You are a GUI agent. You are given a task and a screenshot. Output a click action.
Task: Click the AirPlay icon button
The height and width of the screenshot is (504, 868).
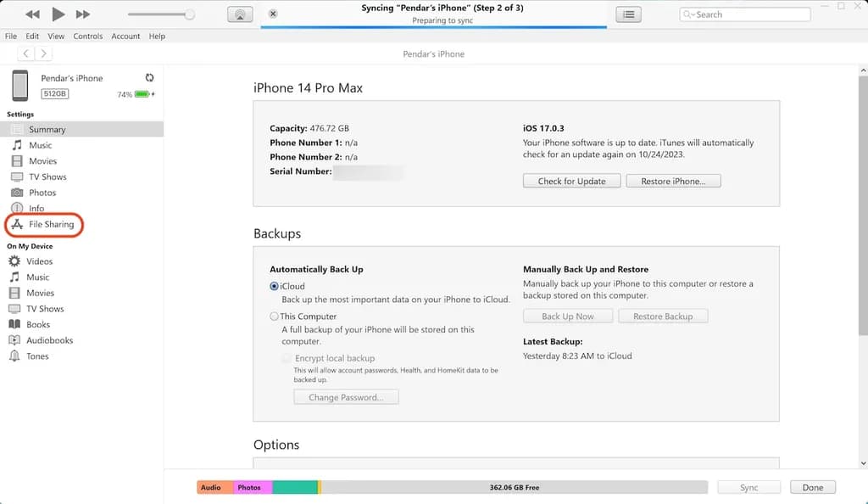240,14
